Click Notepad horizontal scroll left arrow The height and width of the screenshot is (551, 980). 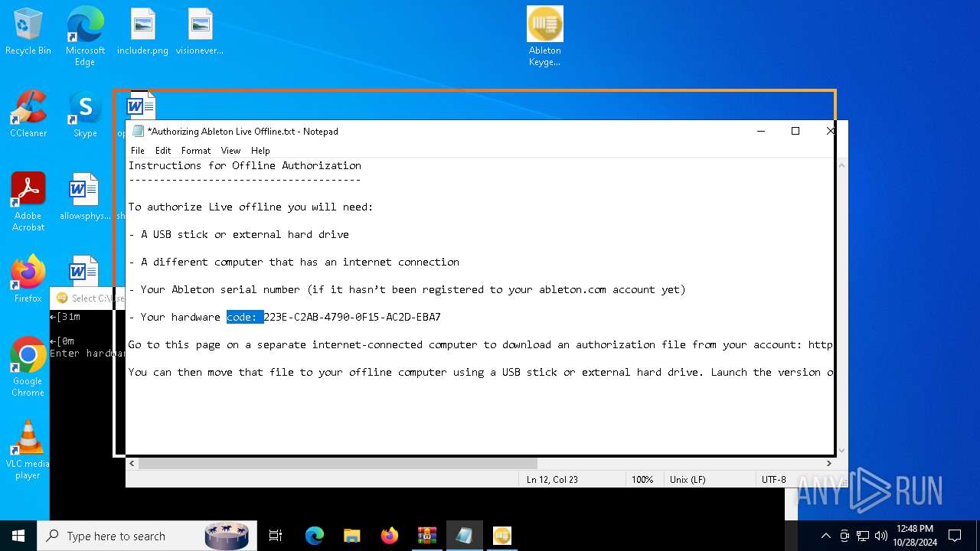132,463
